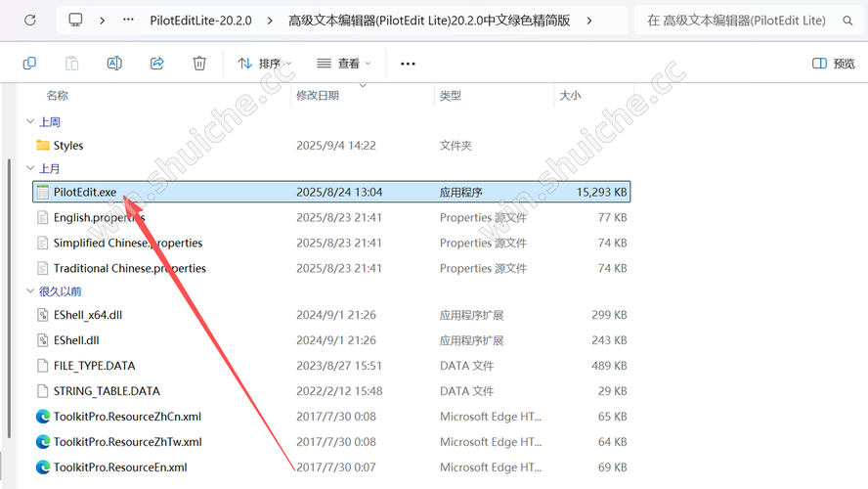Click date 2025/9/4 14:22
868x489 pixels.
point(336,146)
